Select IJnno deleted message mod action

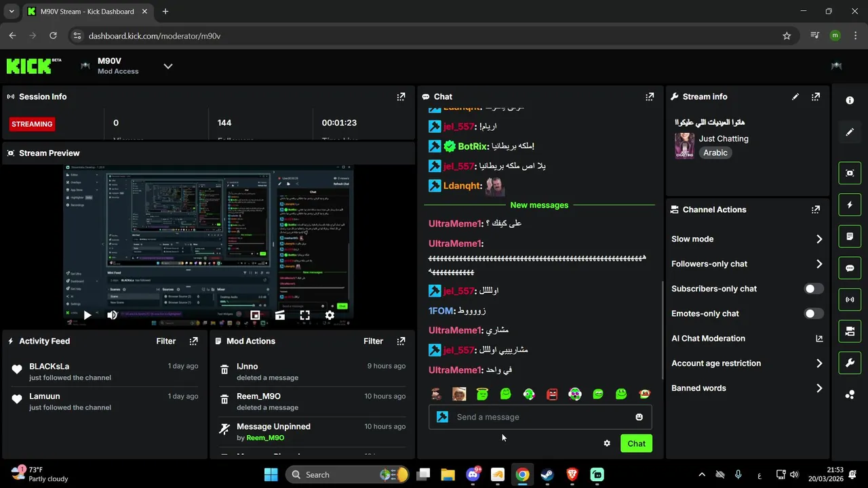(x=312, y=372)
